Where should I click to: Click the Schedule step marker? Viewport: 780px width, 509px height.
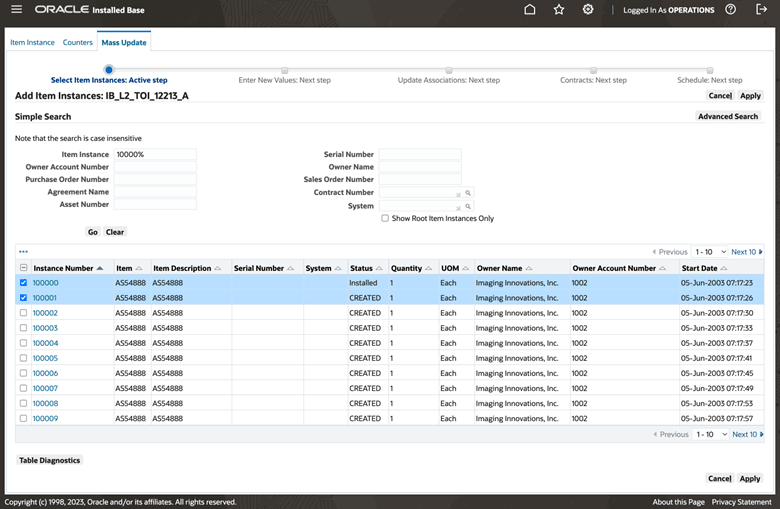[x=710, y=70]
